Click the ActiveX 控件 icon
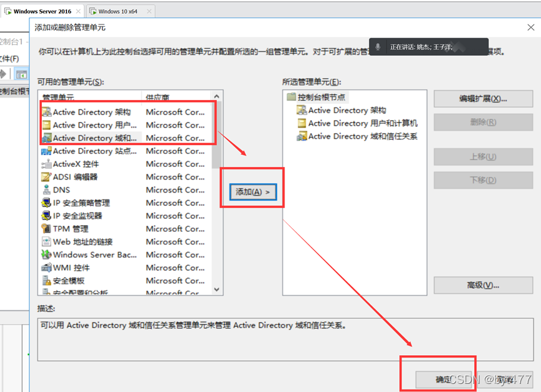Image resolution: width=541 pixels, height=392 pixels. pyautogui.click(x=46, y=164)
